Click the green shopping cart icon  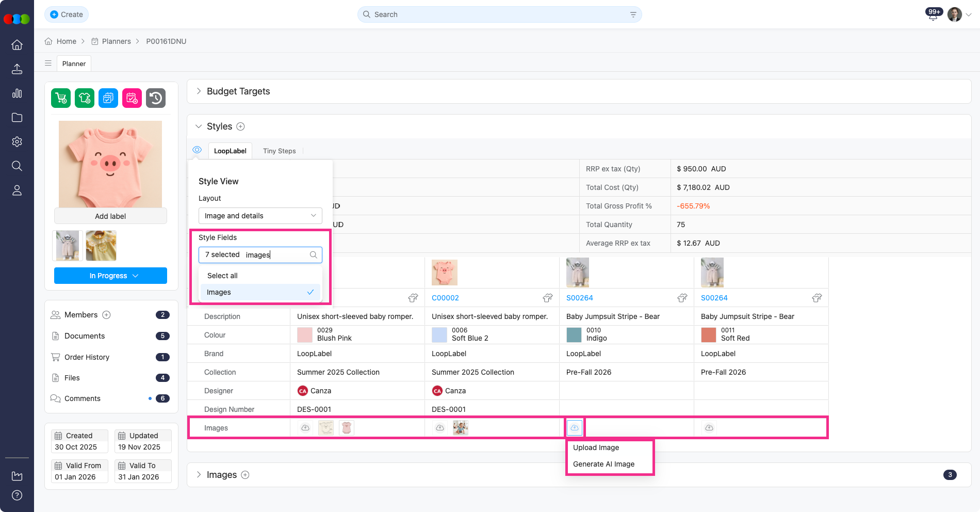(x=61, y=98)
